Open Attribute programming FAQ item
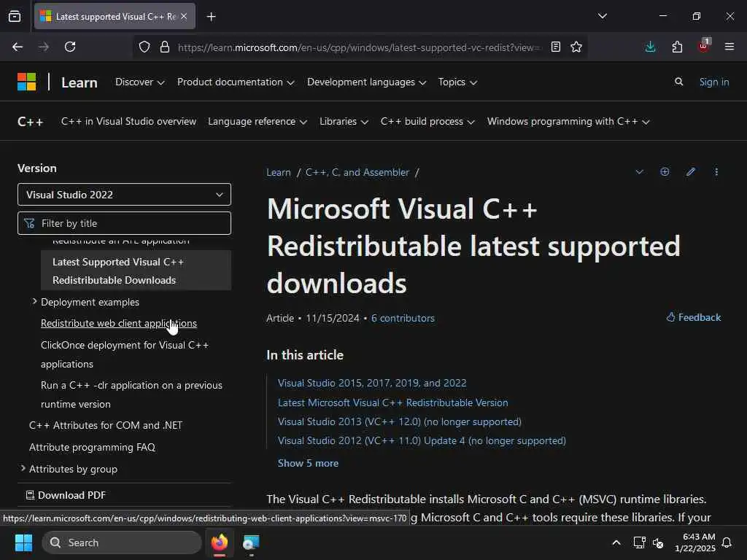This screenshot has width=747, height=560. [x=92, y=447]
